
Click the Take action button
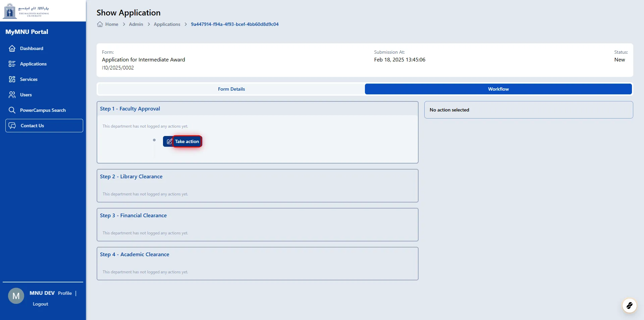[x=182, y=141]
